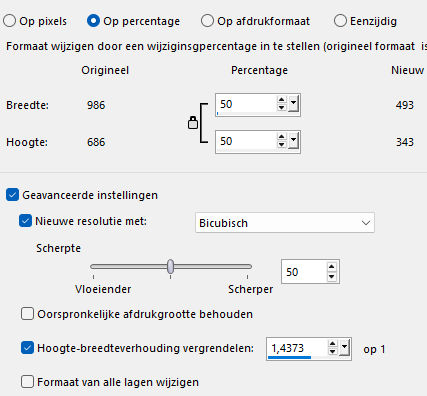Increase Scherpte value with up arrow
The height and width of the screenshot is (396, 427).
point(331,267)
